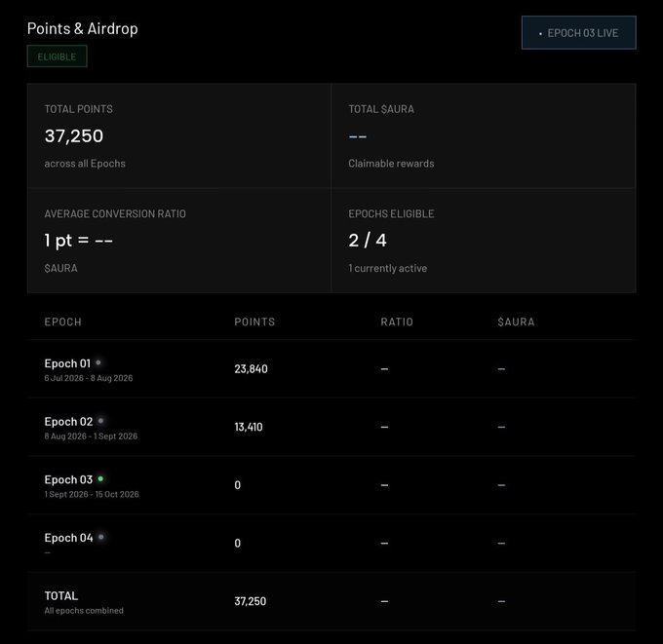Click the EPOCH column header

click(63, 322)
